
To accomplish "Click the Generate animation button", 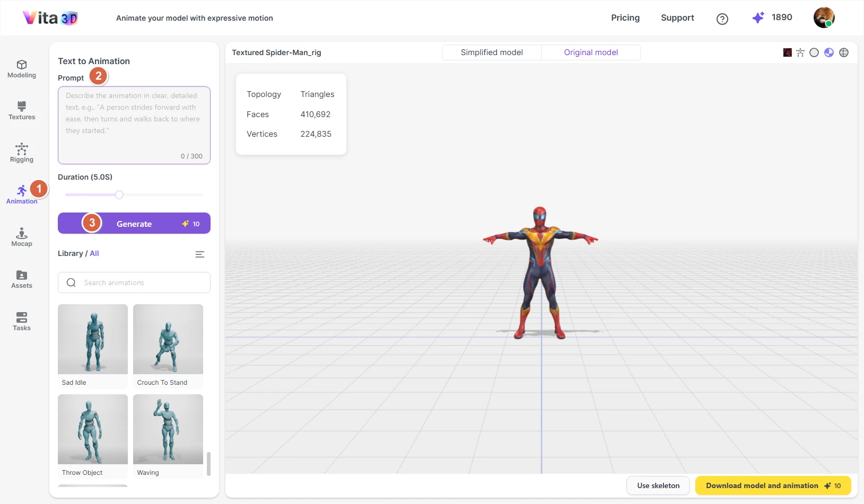I will (134, 223).
